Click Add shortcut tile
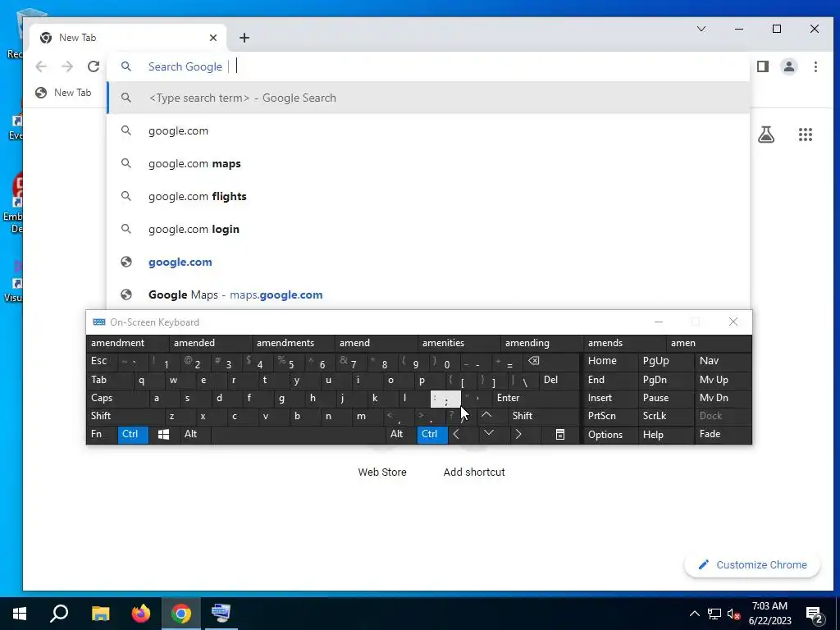Screen dimensions: 840x630 [x=474, y=472]
